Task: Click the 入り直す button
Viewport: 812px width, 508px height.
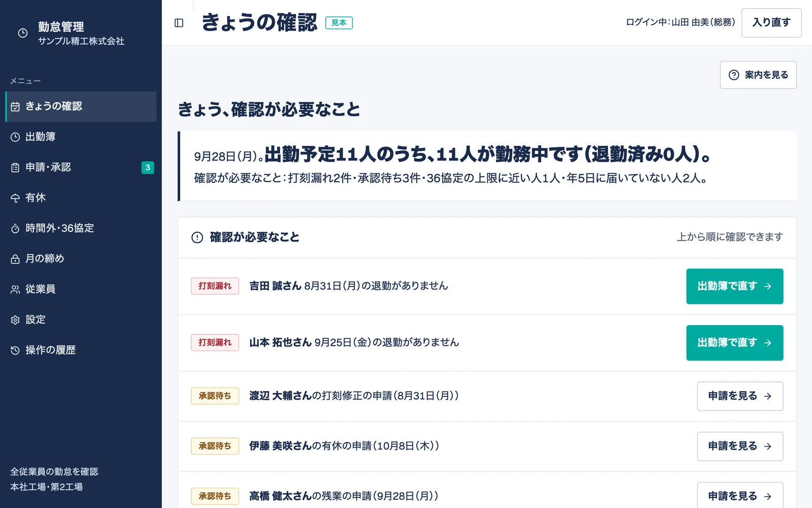Action: 771,23
